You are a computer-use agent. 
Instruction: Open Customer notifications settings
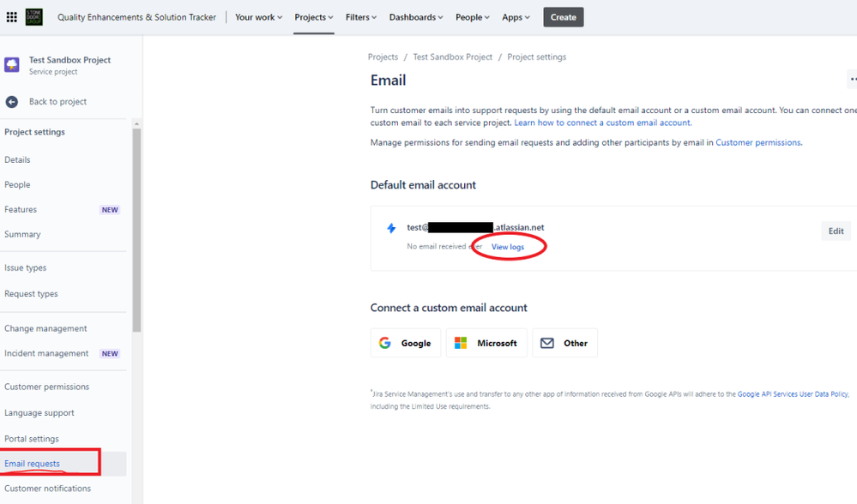tap(47, 489)
